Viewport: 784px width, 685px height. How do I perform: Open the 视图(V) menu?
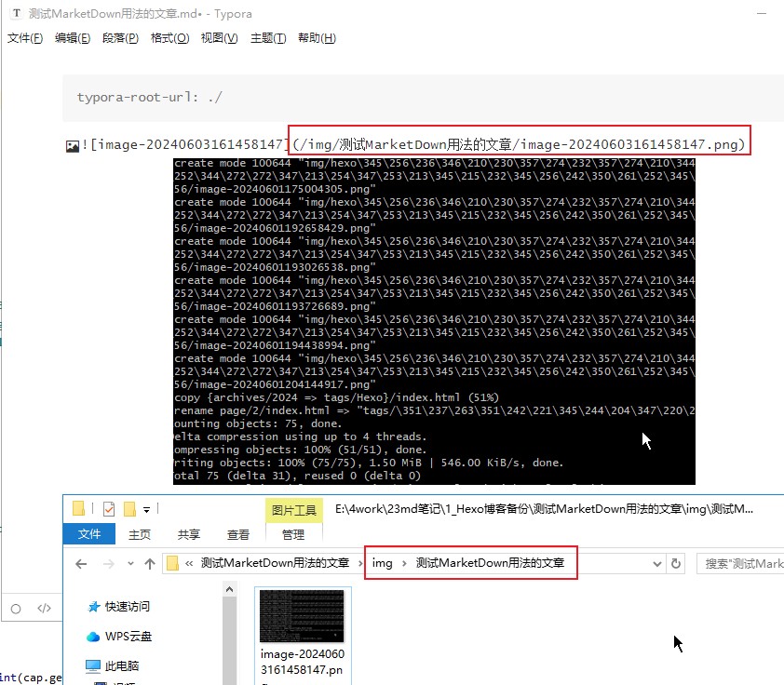[x=220, y=38]
